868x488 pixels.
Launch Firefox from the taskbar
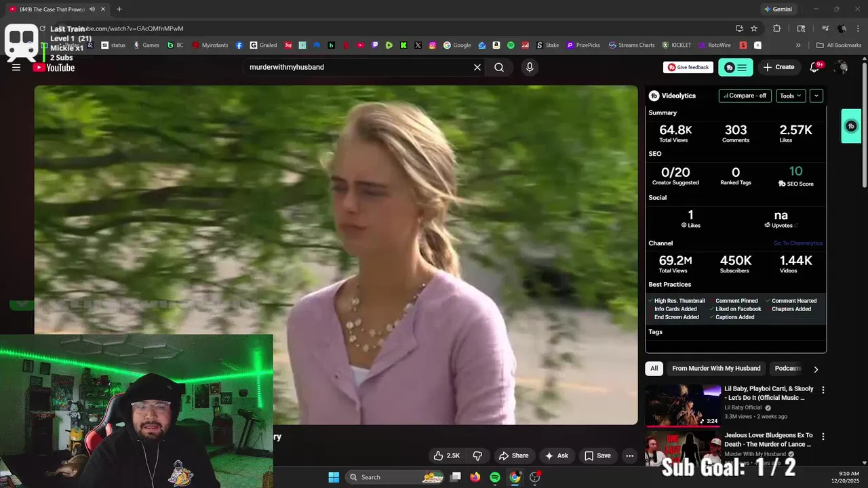click(x=475, y=477)
